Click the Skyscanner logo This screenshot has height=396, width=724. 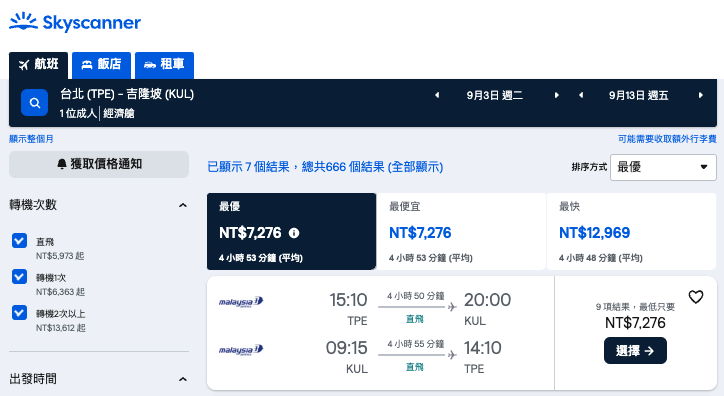coord(75,22)
